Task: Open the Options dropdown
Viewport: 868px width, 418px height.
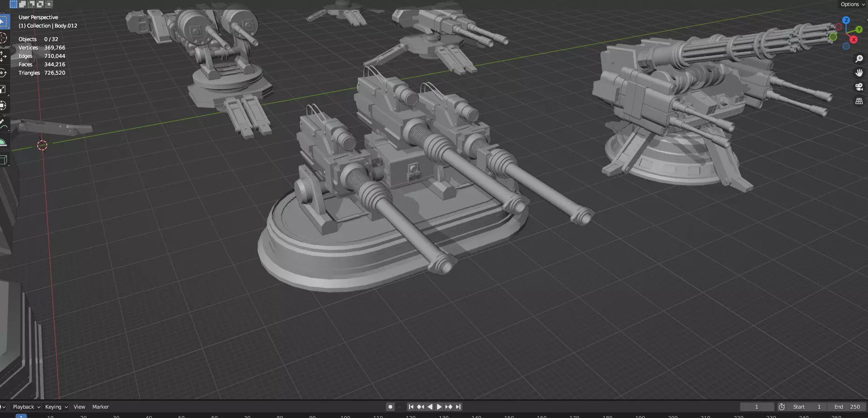Action: (x=853, y=4)
